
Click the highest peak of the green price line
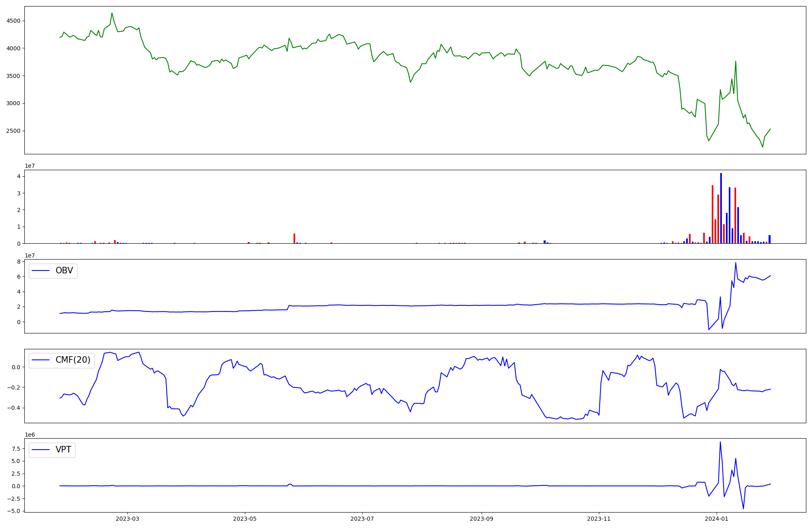[x=112, y=13]
